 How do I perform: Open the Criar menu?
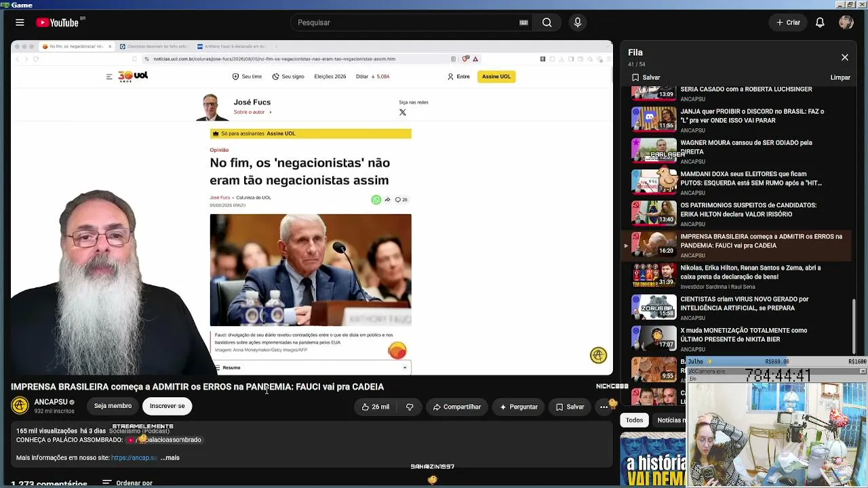pyautogui.click(x=789, y=22)
